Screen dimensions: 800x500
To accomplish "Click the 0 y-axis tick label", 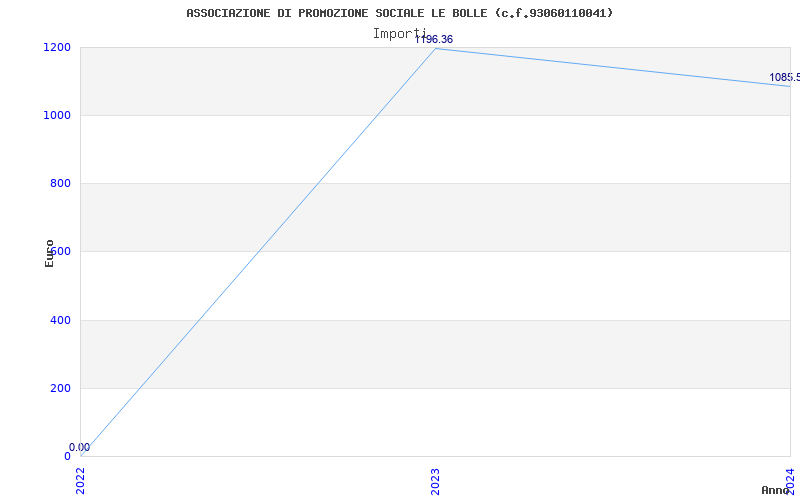I will (x=67, y=456).
